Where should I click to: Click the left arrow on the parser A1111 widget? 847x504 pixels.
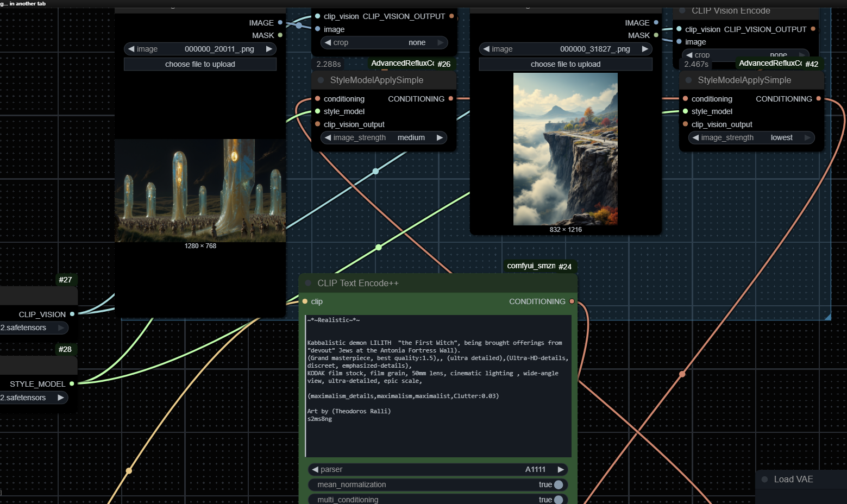point(315,469)
